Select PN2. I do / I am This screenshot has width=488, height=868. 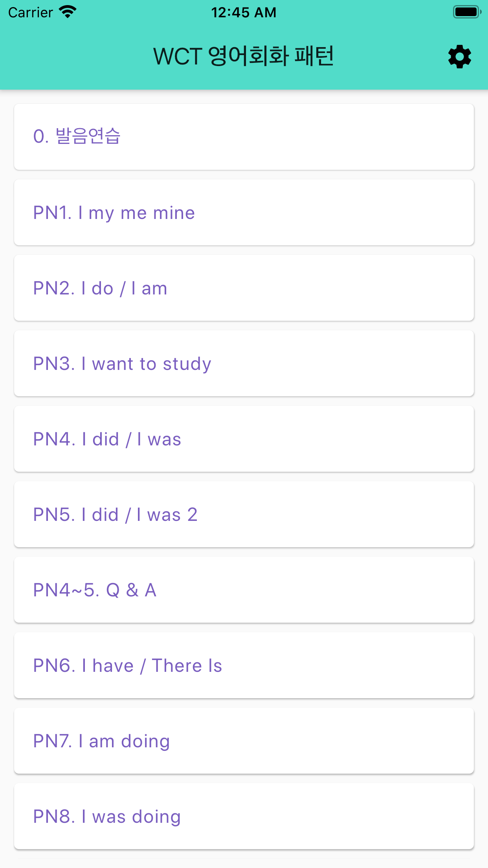pyautogui.click(x=244, y=288)
